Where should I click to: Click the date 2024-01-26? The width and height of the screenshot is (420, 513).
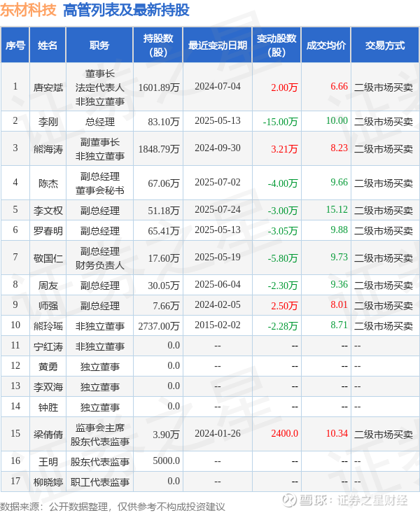[x=218, y=433]
